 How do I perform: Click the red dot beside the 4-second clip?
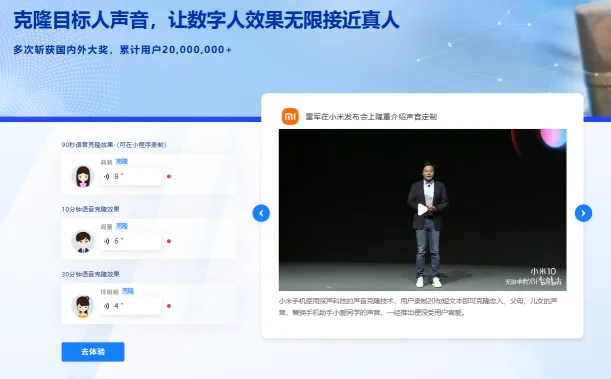coord(169,306)
